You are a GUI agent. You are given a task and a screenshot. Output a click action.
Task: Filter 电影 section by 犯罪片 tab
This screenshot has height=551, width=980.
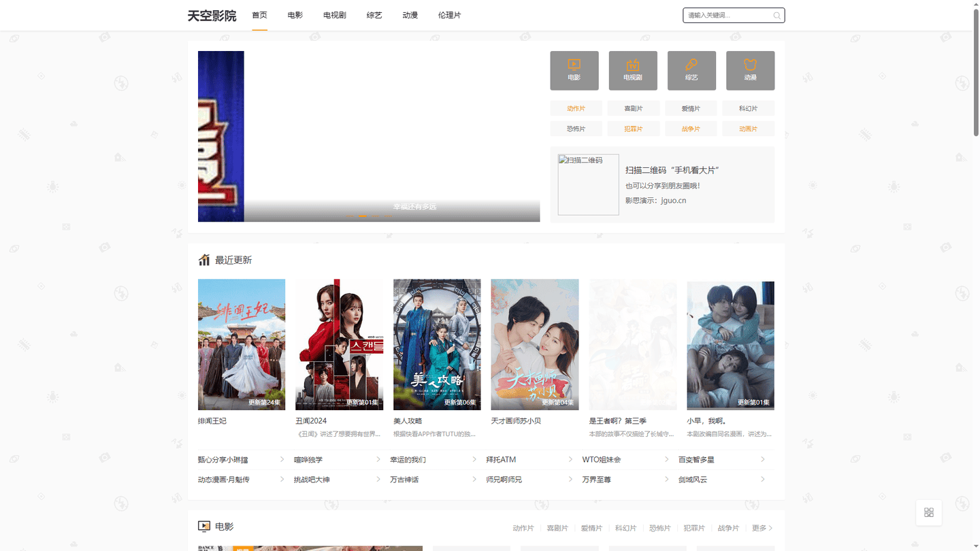coord(694,528)
